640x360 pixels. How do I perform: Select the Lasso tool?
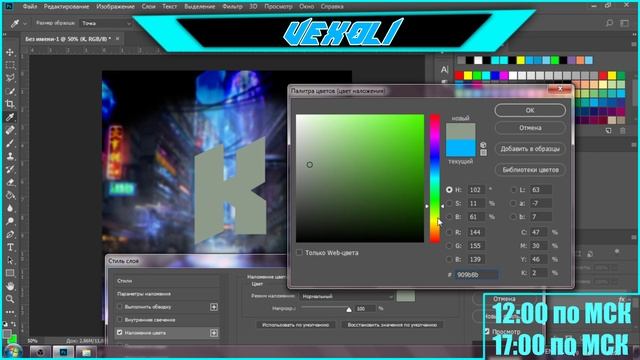[10, 78]
